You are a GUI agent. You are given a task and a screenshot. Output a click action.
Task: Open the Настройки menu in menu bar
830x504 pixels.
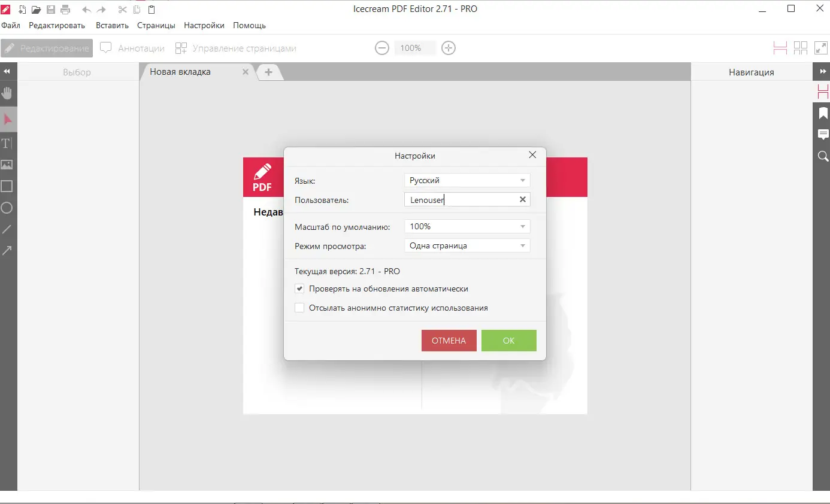204,26
